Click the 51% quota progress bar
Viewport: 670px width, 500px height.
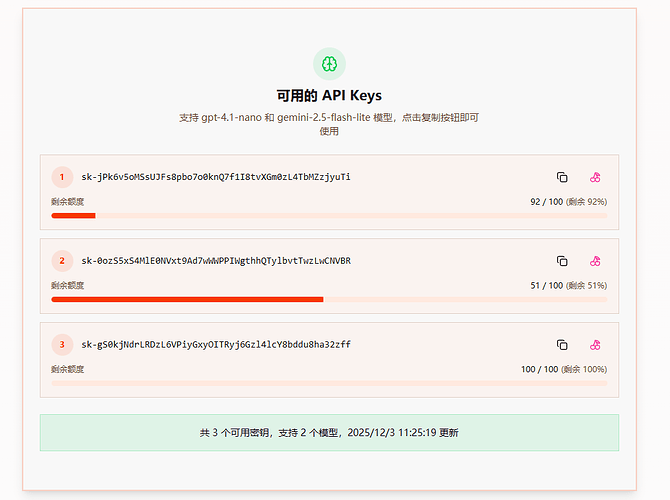329,299
